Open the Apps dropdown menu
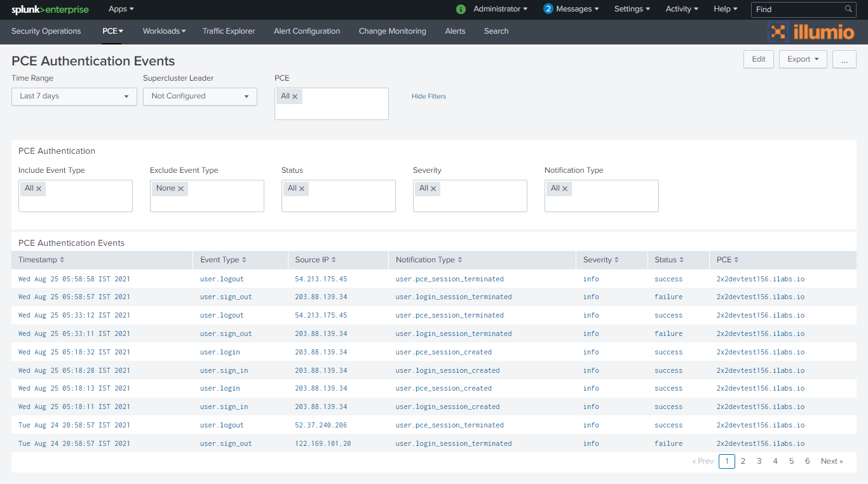 (x=121, y=9)
